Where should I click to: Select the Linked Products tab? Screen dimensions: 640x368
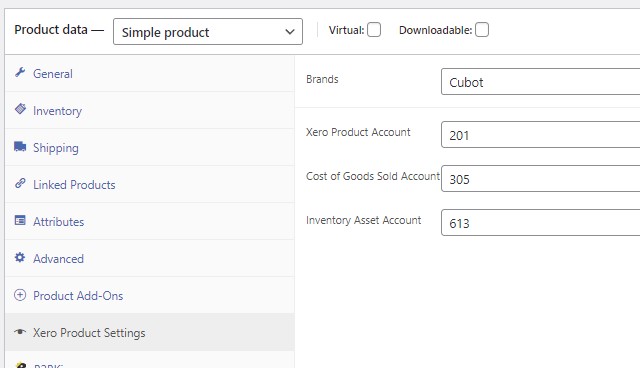(x=150, y=184)
